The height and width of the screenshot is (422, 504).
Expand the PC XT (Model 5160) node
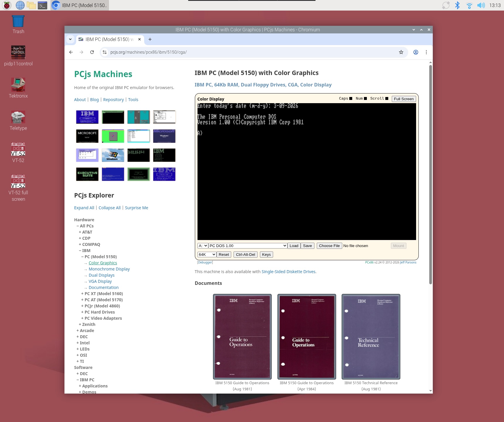coord(102,294)
